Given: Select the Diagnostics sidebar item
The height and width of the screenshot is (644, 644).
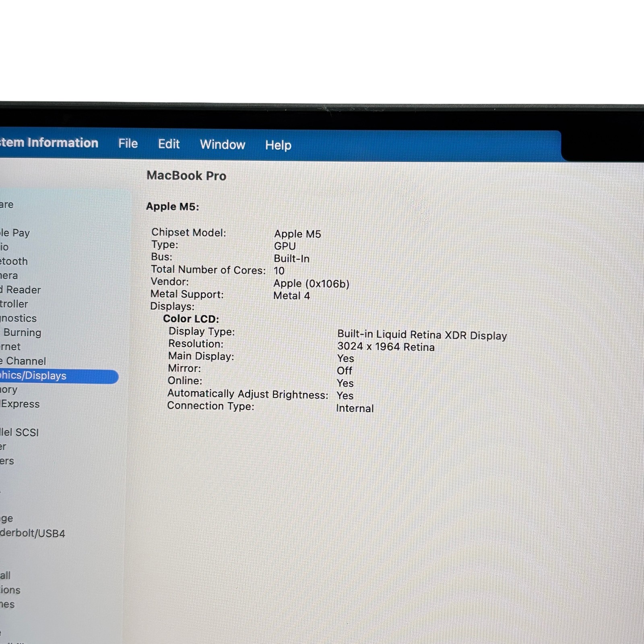Looking at the screenshot, I should (18, 318).
